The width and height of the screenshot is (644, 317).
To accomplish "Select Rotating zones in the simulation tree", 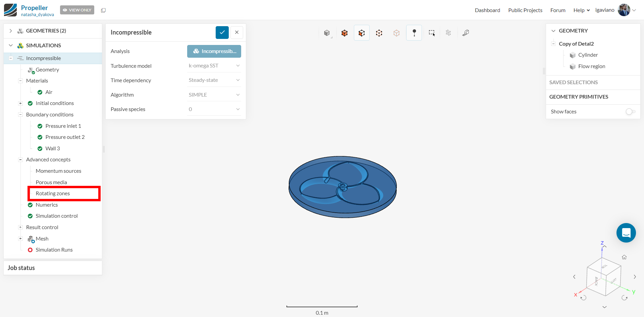I will pyautogui.click(x=53, y=193).
